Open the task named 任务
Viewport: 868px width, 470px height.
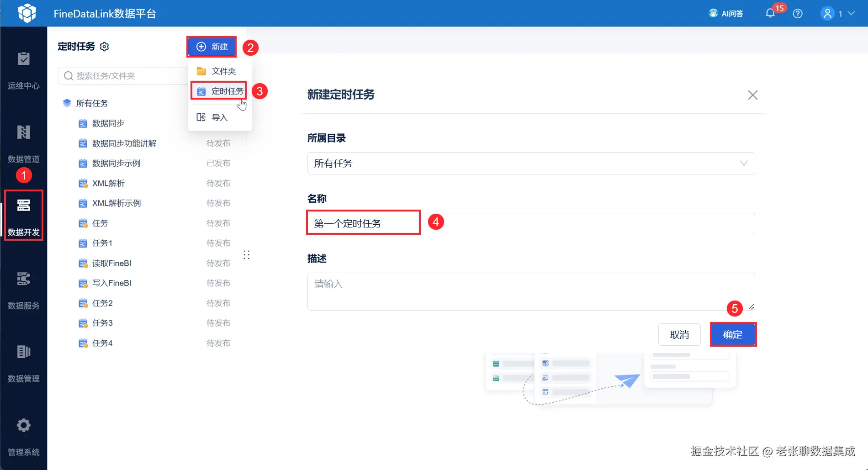pyautogui.click(x=100, y=223)
